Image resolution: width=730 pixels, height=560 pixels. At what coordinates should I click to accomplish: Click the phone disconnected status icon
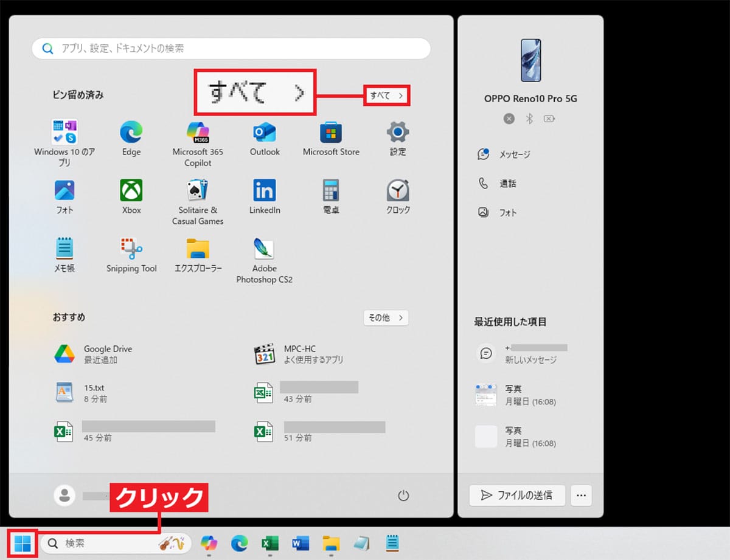click(x=509, y=119)
